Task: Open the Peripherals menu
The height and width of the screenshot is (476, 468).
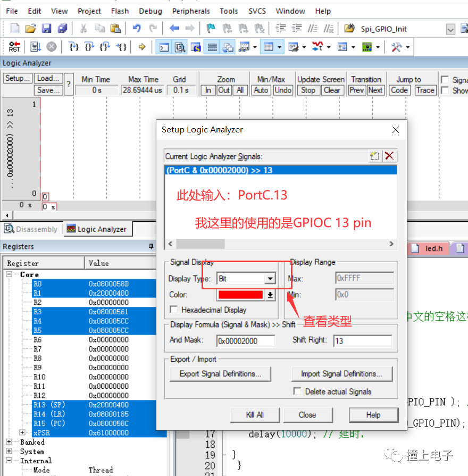Action: pyautogui.click(x=190, y=11)
